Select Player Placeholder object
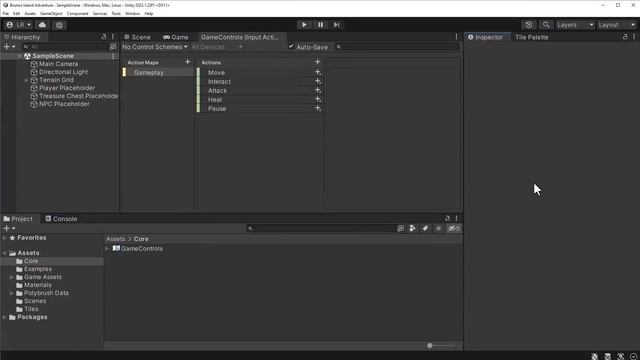Screen dimensions: 640x360 [67, 88]
